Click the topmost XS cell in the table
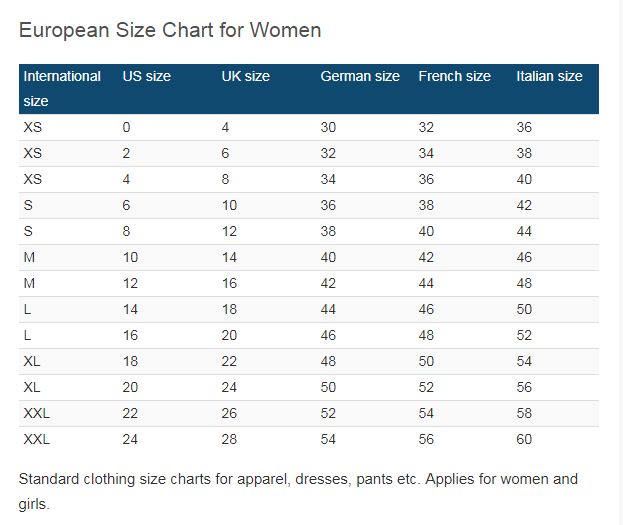This screenshot has height=525, width=623. coord(33,128)
